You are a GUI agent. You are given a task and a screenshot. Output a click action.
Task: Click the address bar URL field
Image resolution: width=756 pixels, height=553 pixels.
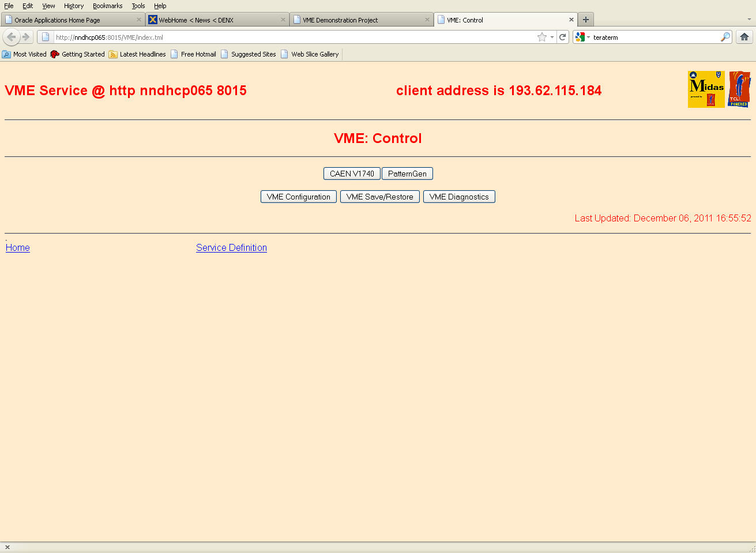coord(288,37)
